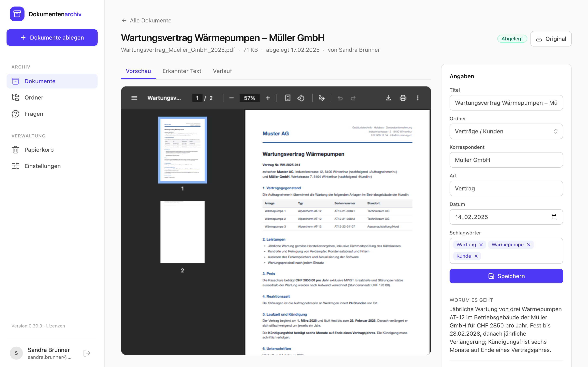Switch to the Erkannter Text tab

click(182, 71)
